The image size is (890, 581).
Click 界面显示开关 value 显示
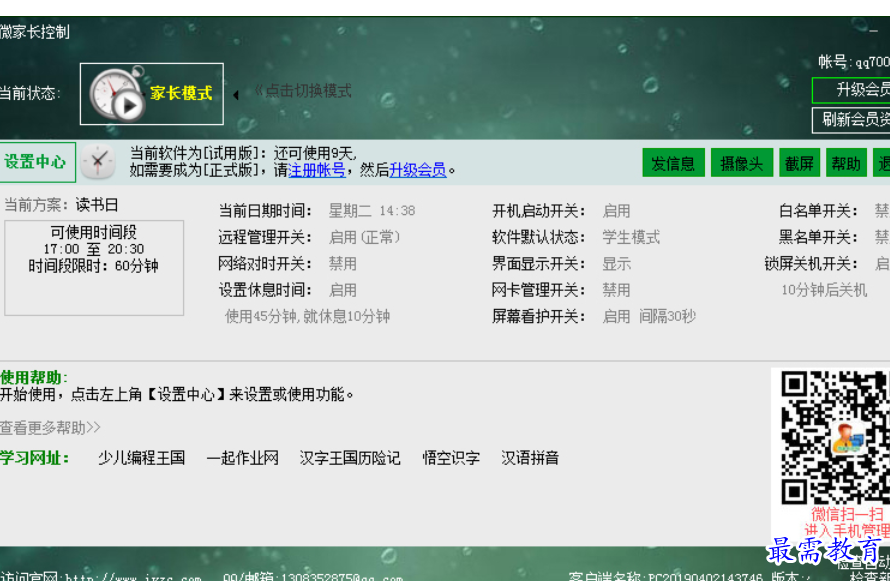(x=616, y=264)
